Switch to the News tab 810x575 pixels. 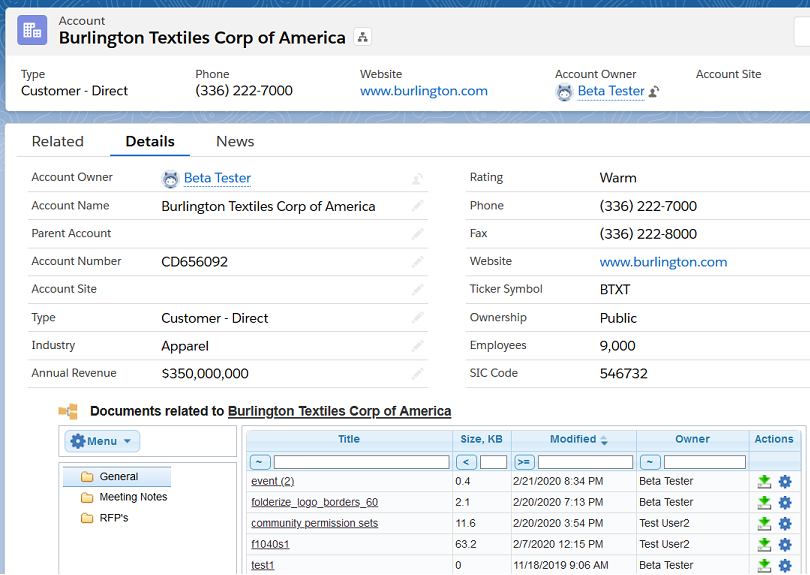click(x=235, y=141)
